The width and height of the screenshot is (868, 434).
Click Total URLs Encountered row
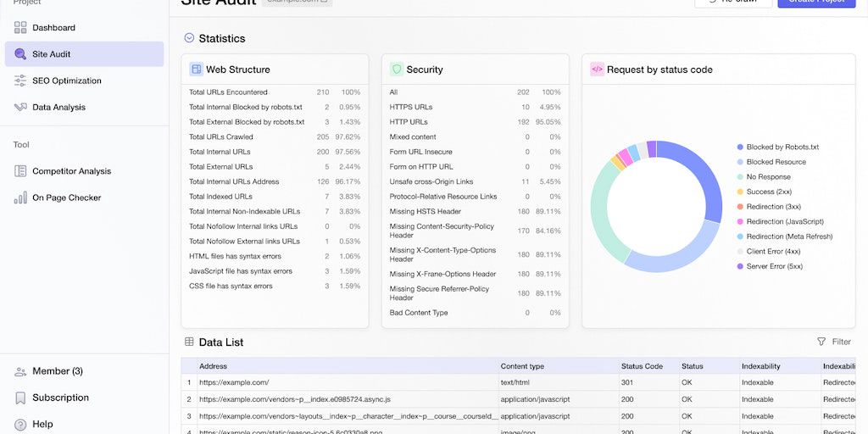click(275, 92)
